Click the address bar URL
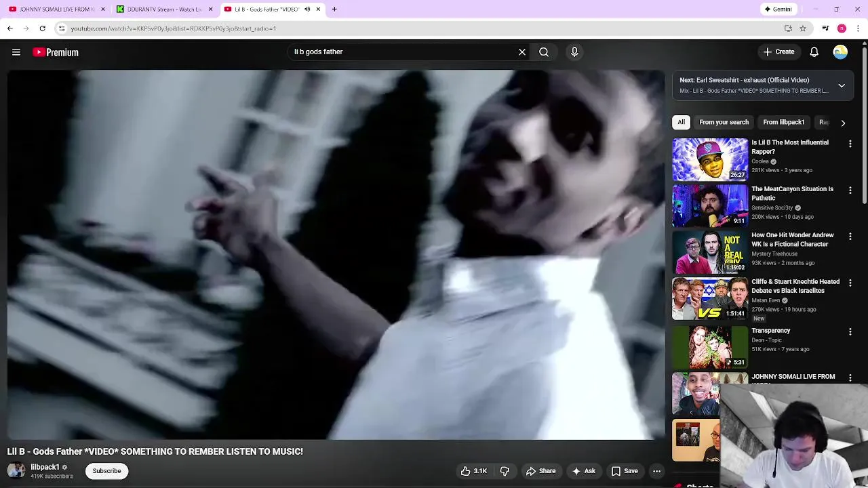The height and width of the screenshot is (488, 868). [x=173, y=28]
